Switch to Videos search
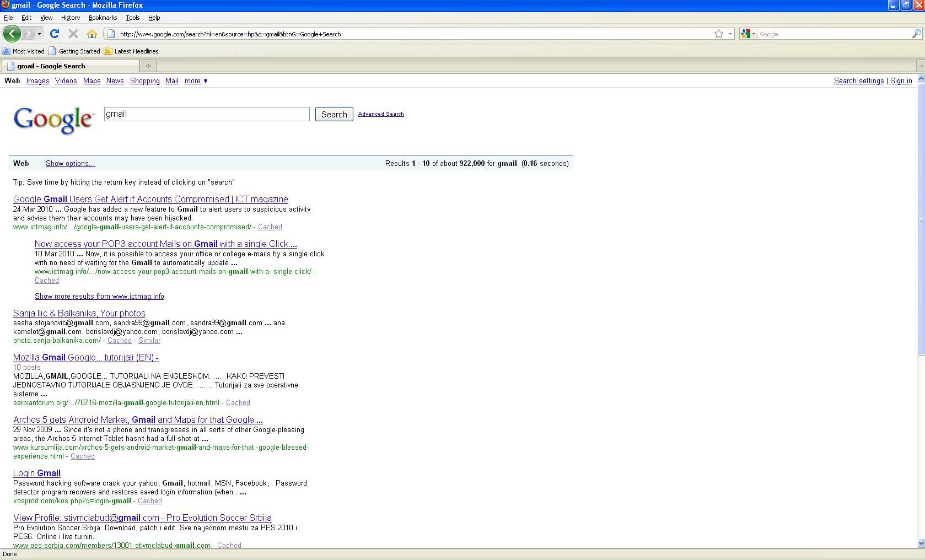 click(66, 81)
